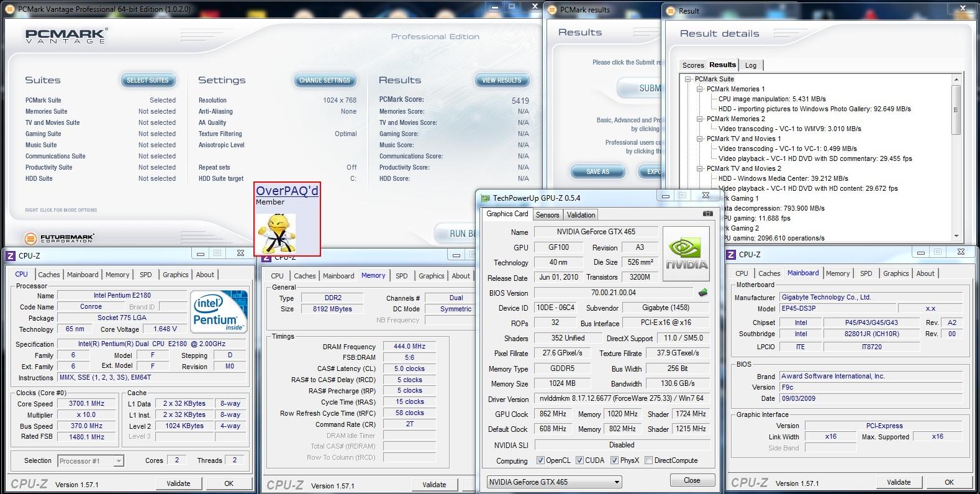Image resolution: width=980 pixels, height=494 pixels.
Task: Click the OverPAQ'd member avatar image
Action: (x=276, y=233)
